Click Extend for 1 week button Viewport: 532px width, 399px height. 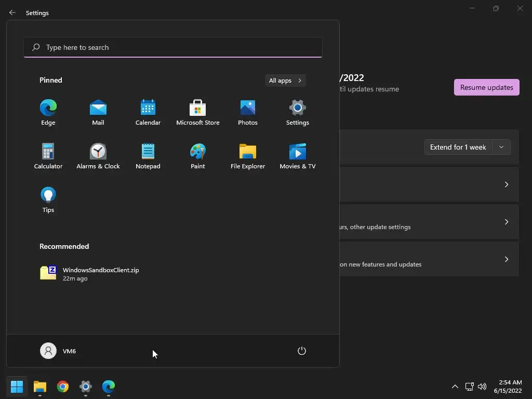pos(458,147)
